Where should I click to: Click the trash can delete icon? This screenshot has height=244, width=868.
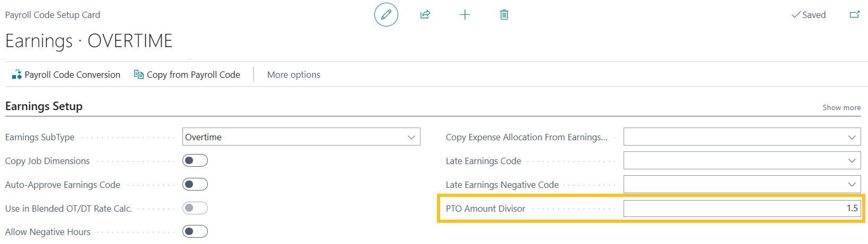(504, 15)
